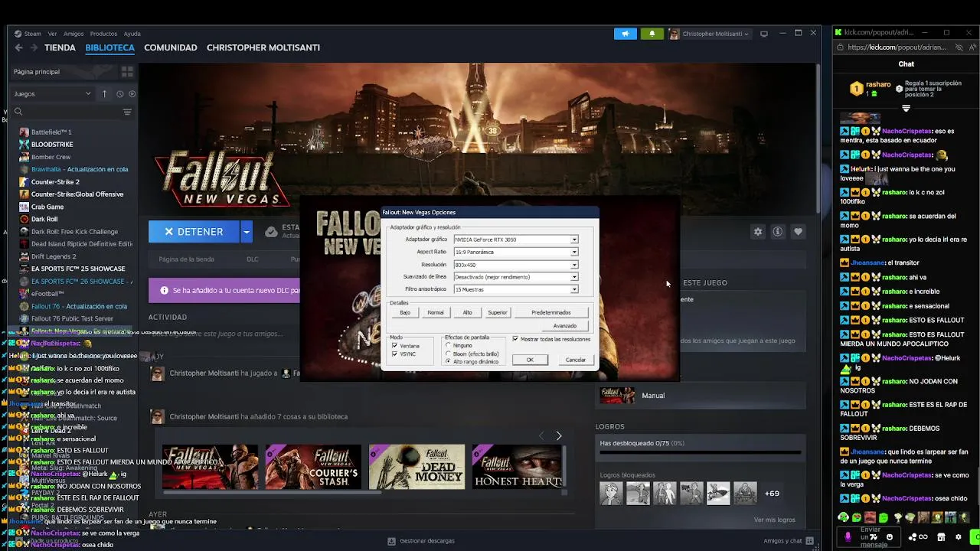Click the Gestionar descargas download icon
The image size is (980, 551).
392,541
